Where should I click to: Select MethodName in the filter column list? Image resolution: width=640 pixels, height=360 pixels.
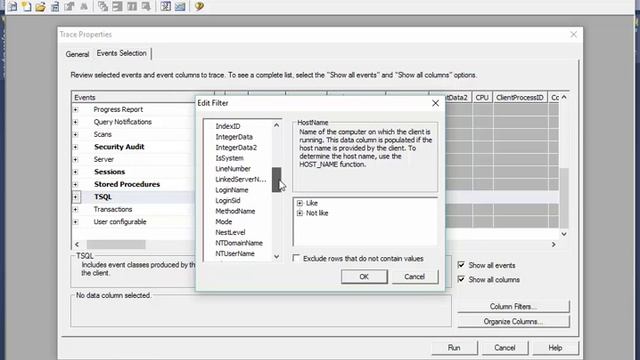pyautogui.click(x=235, y=211)
